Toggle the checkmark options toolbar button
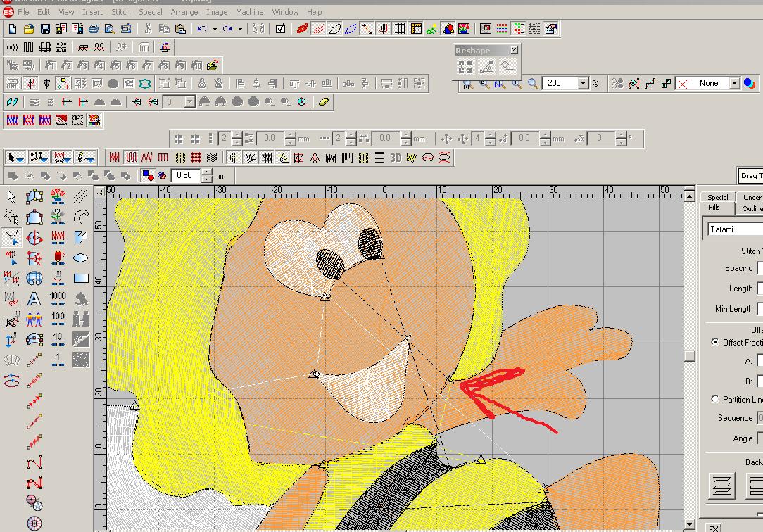The height and width of the screenshot is (532, 763). [x=280, y=29]
